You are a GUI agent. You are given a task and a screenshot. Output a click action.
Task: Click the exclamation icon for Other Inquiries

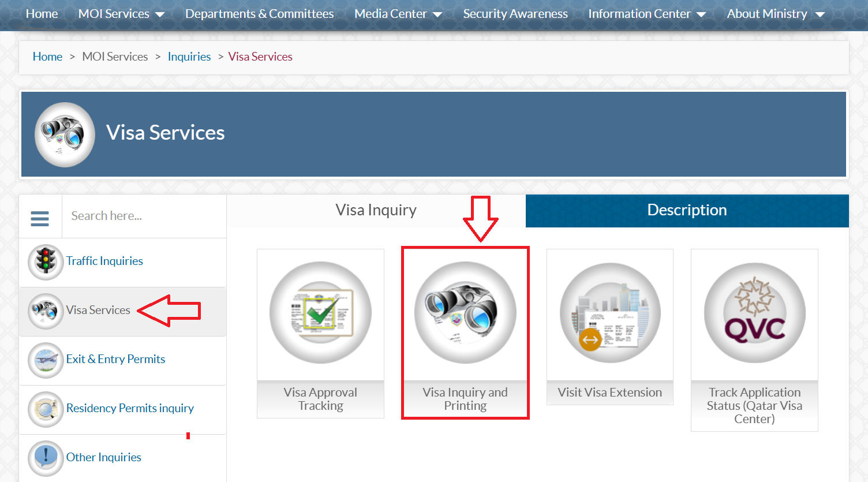pyautogui.click(x=46, y=458)
